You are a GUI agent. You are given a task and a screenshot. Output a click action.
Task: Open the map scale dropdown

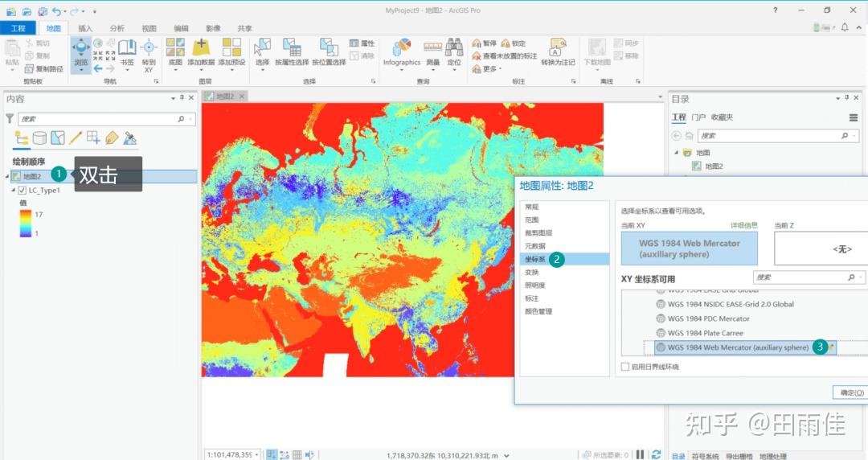257,455
